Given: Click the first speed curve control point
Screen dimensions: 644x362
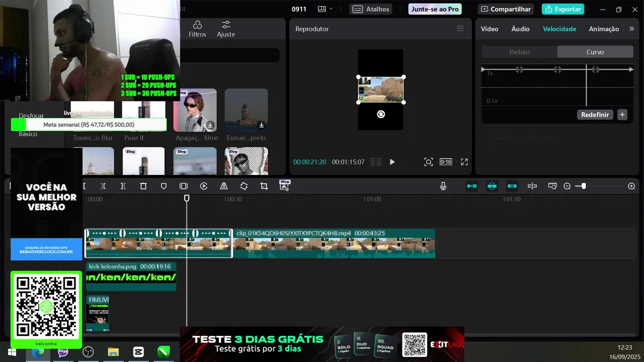Looking at the screenshot, I should pos(519,69).
